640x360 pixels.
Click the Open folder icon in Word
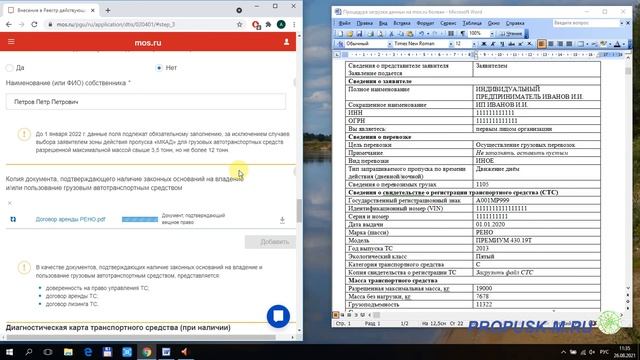pyautogui.click(x=349, y=33)
